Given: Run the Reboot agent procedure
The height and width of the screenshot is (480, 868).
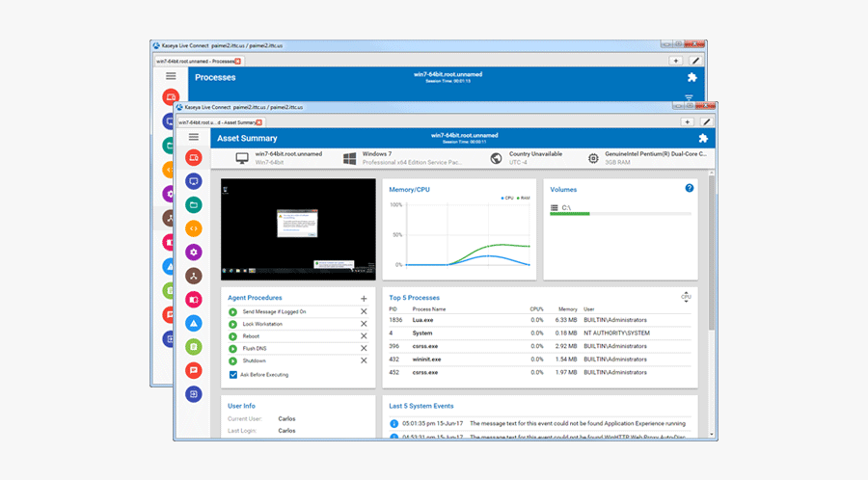Looking at the screenshot, I should point(232,336).
